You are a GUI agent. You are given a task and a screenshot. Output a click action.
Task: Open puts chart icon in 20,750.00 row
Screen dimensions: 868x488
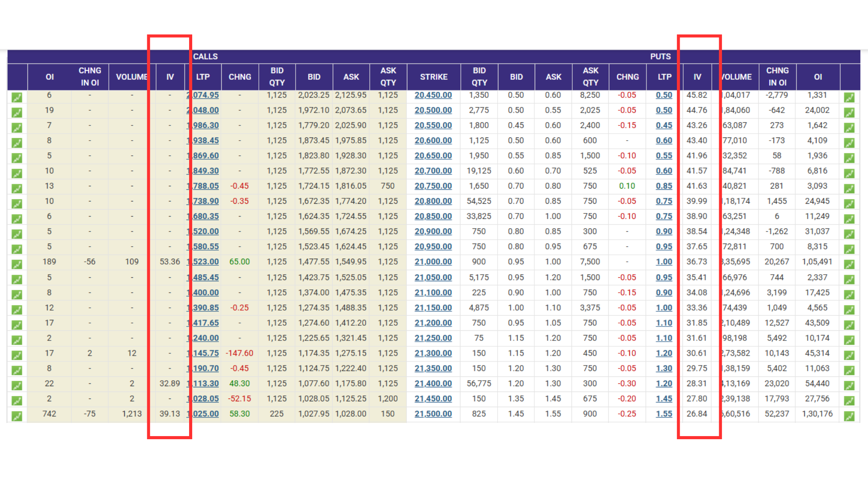click(849, 189)
